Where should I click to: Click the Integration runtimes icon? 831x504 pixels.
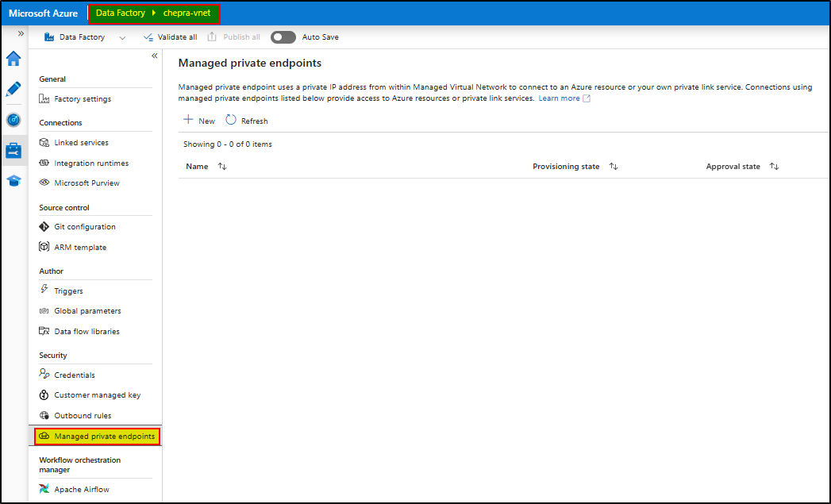coord(44,163)
